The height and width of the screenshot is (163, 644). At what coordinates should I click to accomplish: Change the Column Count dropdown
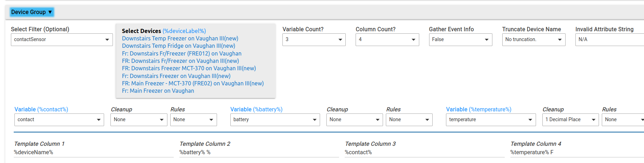coord(387,40)
